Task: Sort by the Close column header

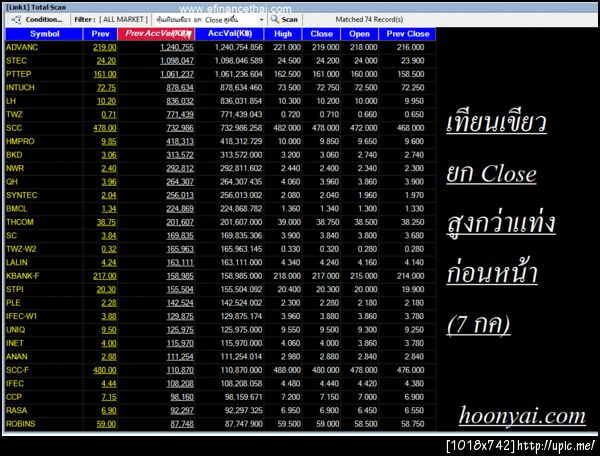Action: click(x=321, y=34)
